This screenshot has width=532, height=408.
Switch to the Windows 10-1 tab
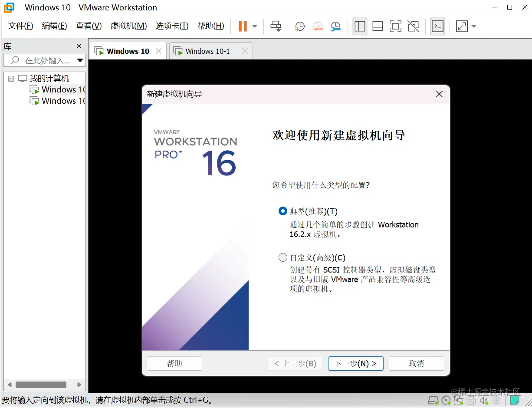pos(206,51)
